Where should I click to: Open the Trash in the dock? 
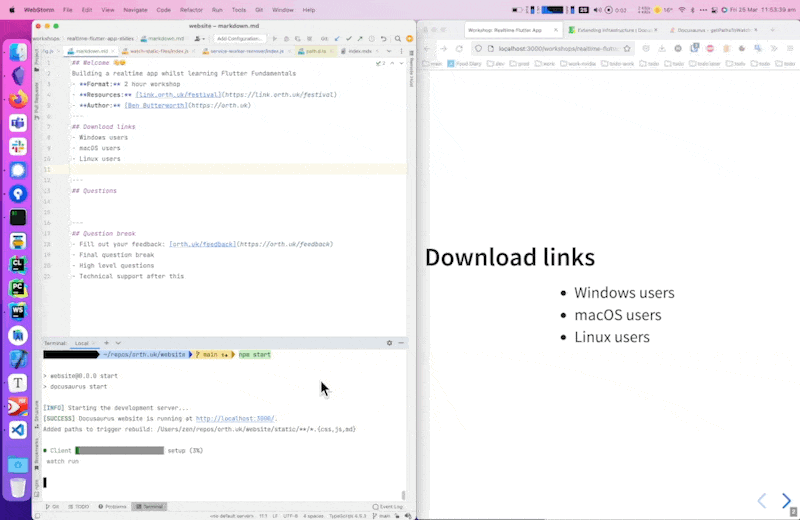[x=18, y=488]
